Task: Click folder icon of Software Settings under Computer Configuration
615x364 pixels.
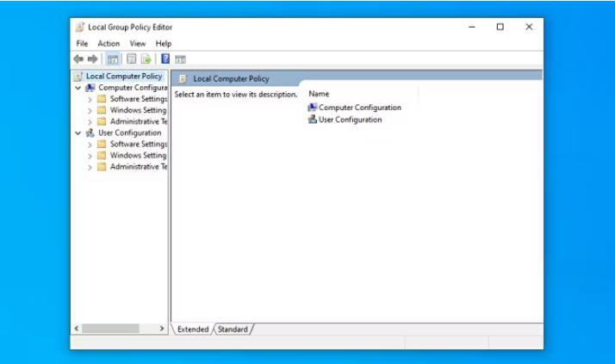Action: [x=102, y=99]
